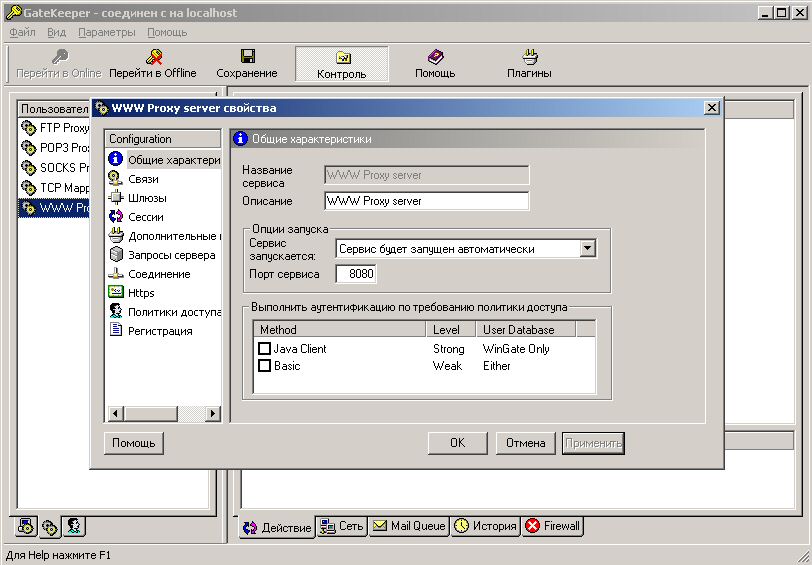The width and height of the screenshot is (812, 565).
Task: Close the WWW Proxy server свойства dialog
Action: pyautogui.click(x=712, y=108)
